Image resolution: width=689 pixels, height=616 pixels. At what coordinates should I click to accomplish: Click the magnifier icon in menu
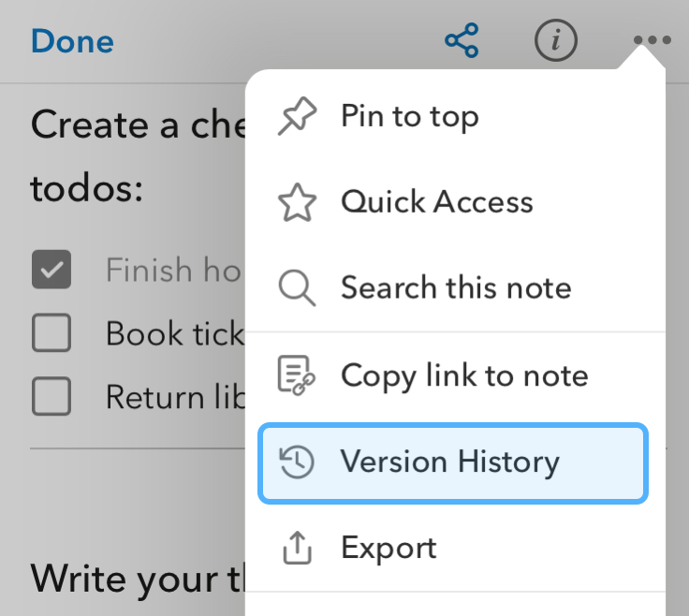(x=298, y=288)
